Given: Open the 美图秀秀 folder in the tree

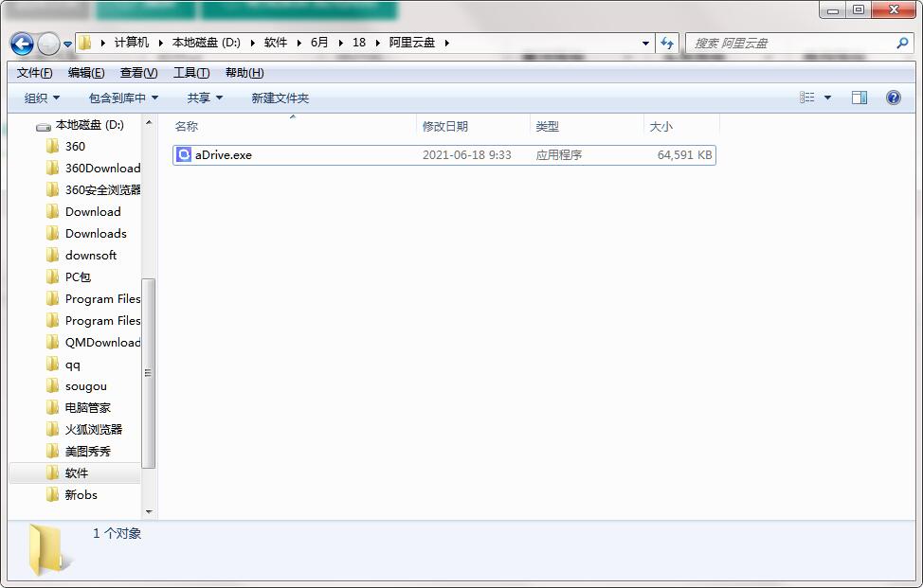Looking at the screenshot, I should click(88, 451).
